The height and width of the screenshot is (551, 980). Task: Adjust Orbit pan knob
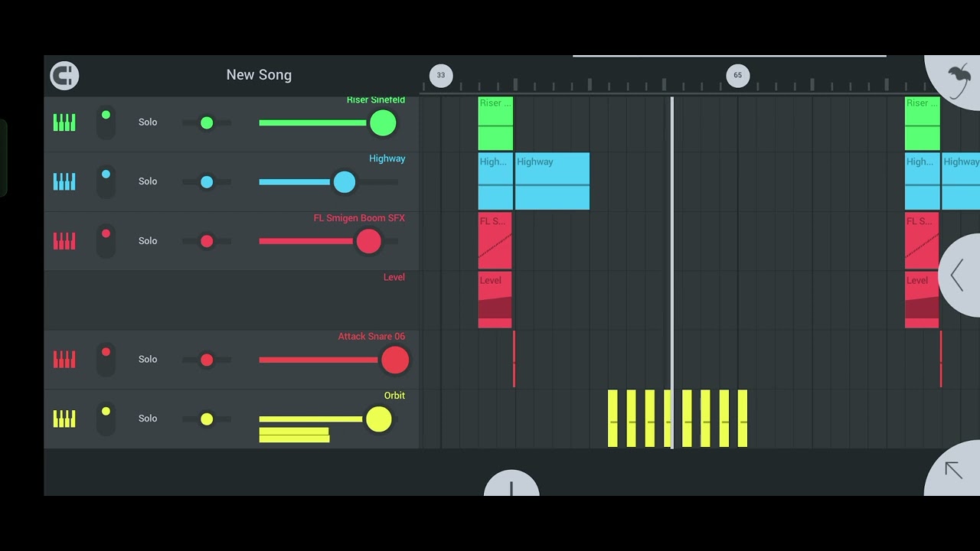tap(207, 419)
